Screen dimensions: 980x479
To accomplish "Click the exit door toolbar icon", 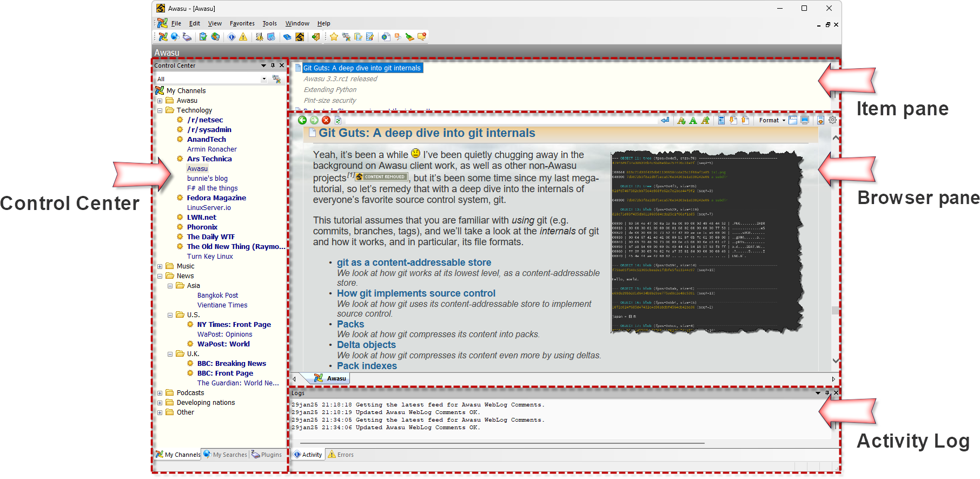I will 316,37.
